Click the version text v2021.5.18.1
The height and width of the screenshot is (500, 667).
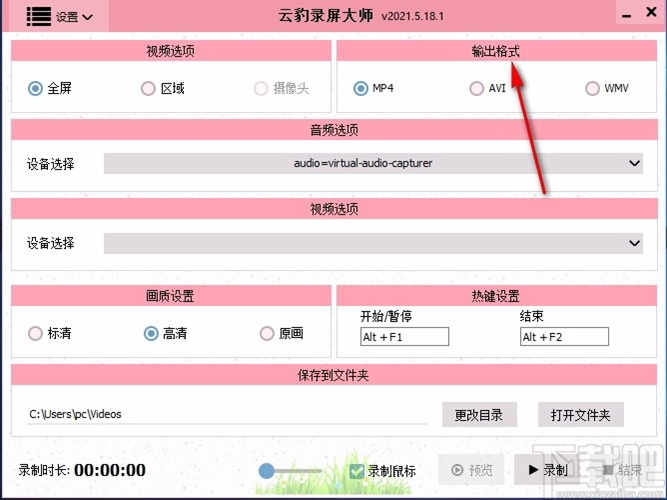412,17
